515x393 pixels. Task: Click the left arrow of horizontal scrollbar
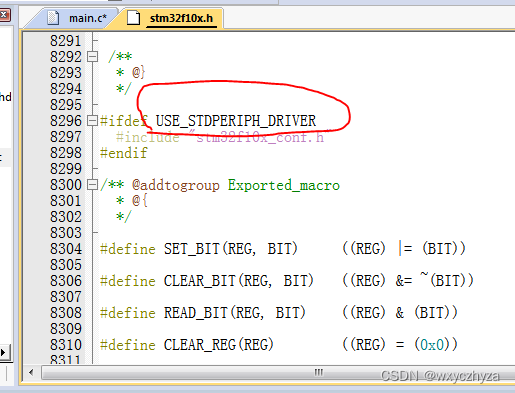pyautogui.click(x=31, y=372)
